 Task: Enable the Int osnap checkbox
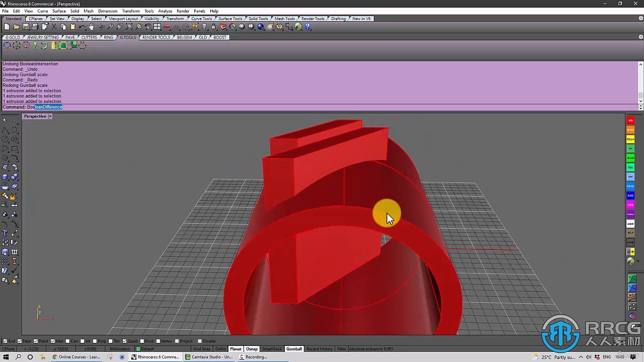pos(83,341)
